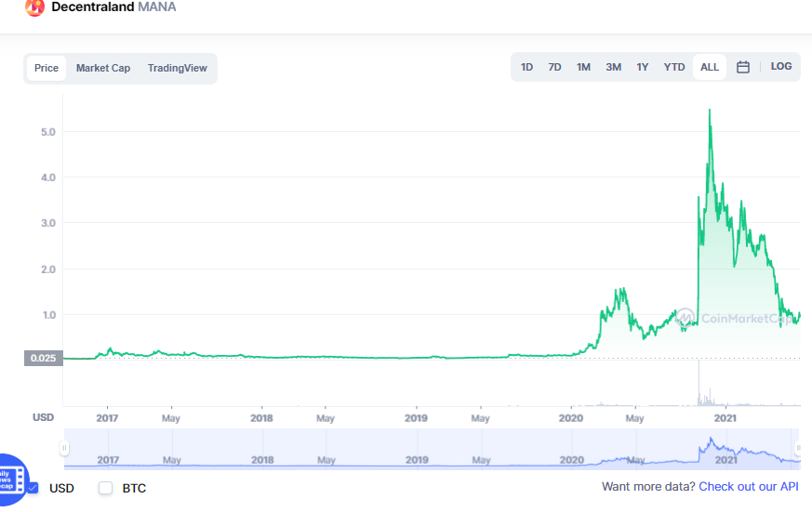Grab the right handle of range navigator
The width and height of the screenshot is (812, 512).
(x=798, y=448)
